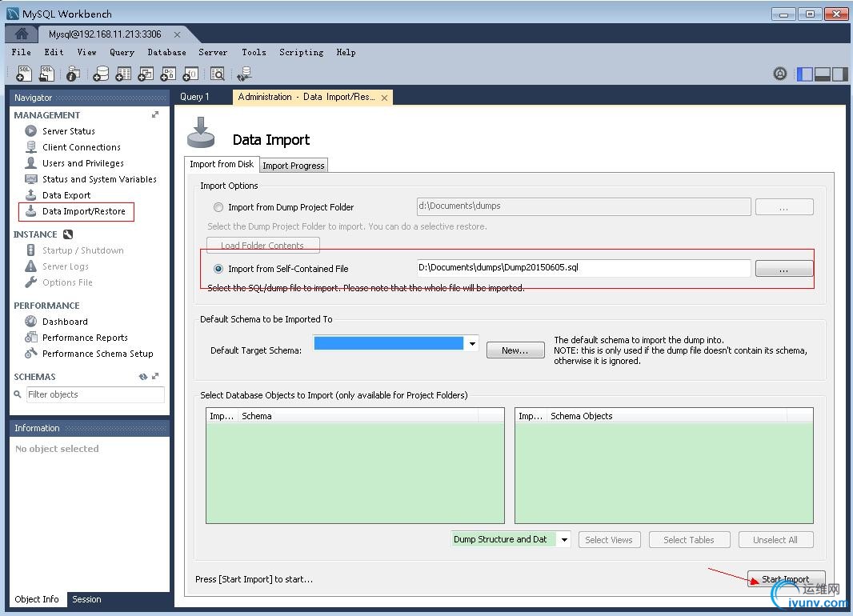Click the Unselect All button
The width and height of the screenshot is (853, 616).
coord(775,540)
